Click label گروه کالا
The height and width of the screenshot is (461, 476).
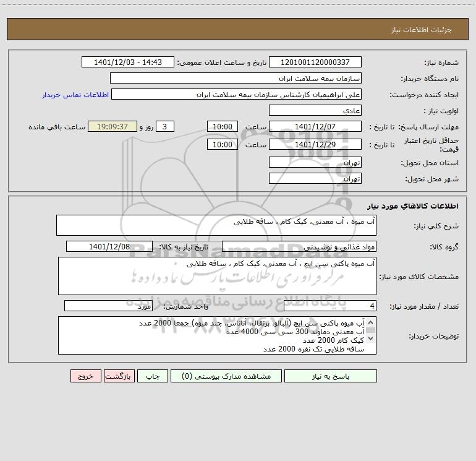point(444,247)
